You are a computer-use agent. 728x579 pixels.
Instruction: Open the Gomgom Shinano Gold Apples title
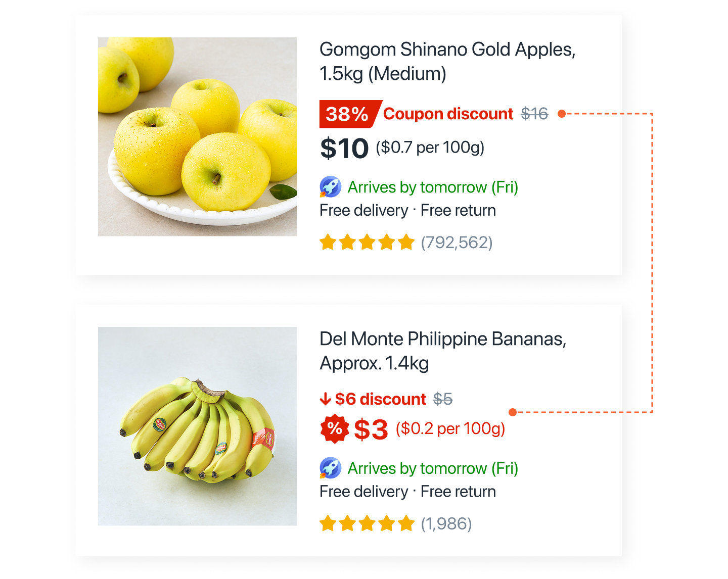tap(447, 62)
